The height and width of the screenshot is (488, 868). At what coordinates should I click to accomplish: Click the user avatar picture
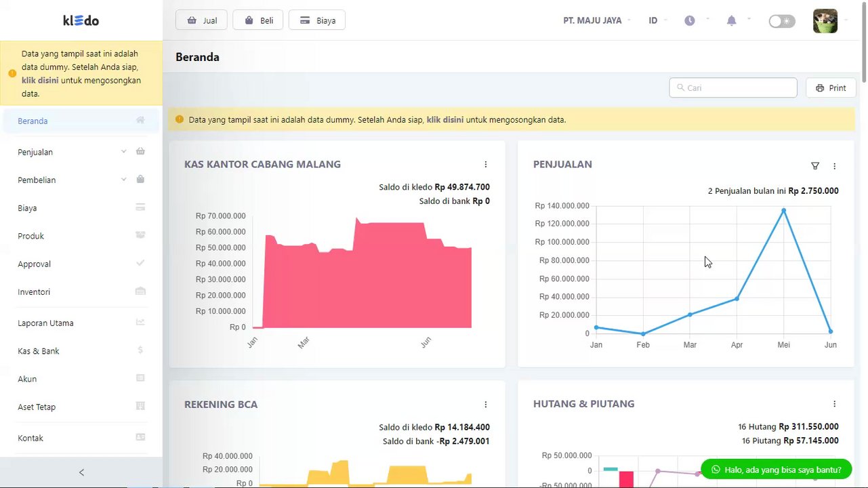coord(825,21)
